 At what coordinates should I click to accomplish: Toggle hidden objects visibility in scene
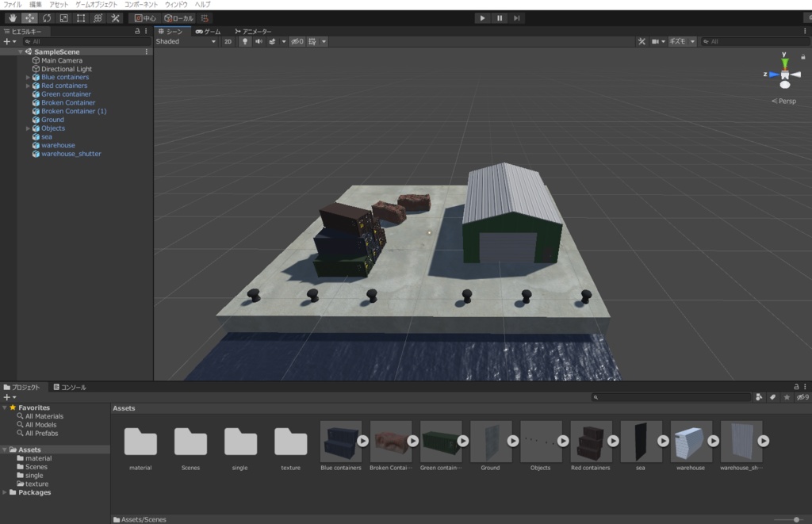click(297, 41)
